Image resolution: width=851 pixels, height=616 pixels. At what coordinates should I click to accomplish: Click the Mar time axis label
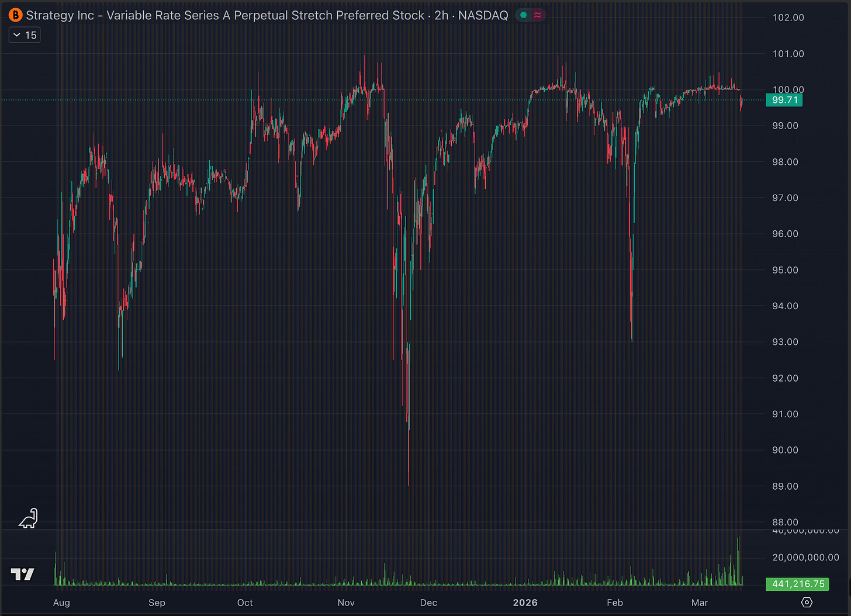pyautogui.click(x=700, y=603)
